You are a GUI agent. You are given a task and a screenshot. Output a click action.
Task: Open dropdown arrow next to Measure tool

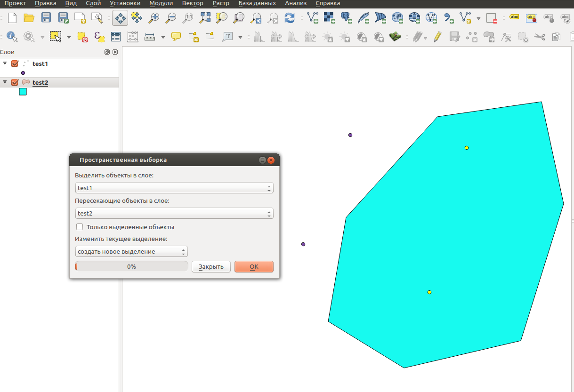pyautogui.click(x=163, y=37)
